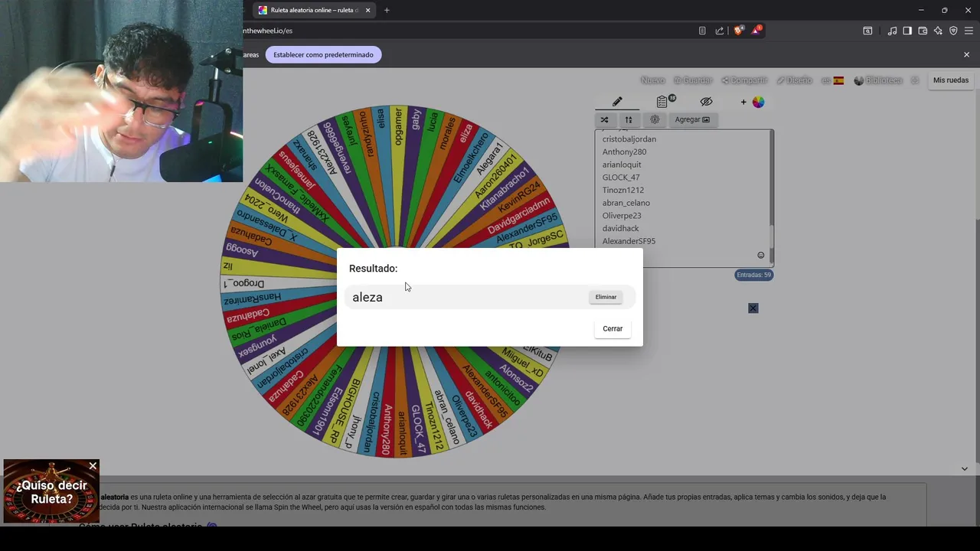Open the es language selector
The width and height of the screenshot is (980, 551).
point(832,80)
